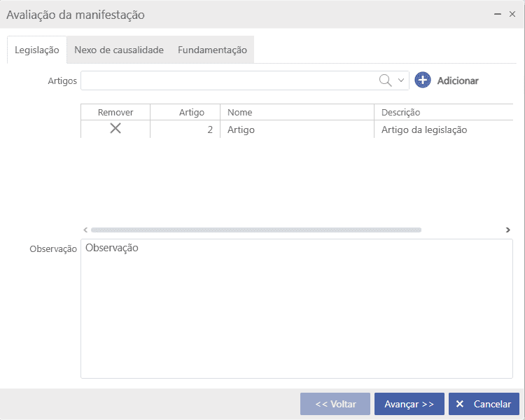
Task: Switch to the Nexo de causalidade tab
Action: tap(119, 50)
